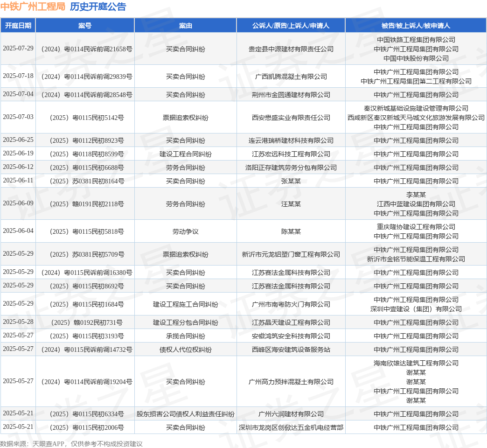Image resolution: width=487 pixels, height=448 pixels.
Task: Click defendant 秦汉新城基础设施建设管理有限公司
Action: coord(416,108)
